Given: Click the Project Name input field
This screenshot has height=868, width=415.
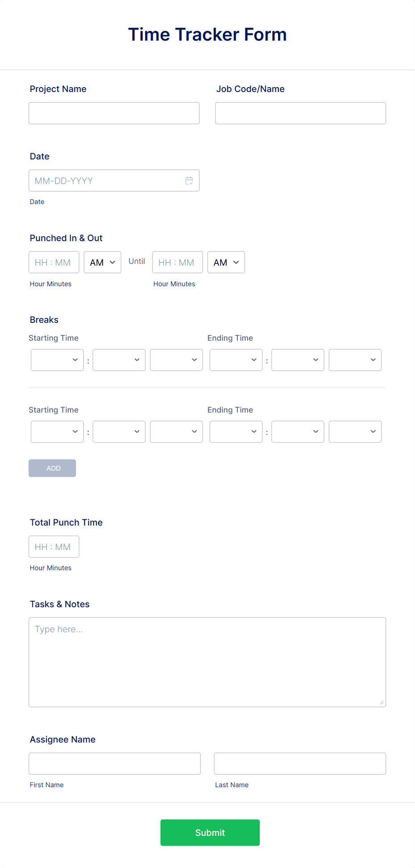Looking at the screenshot, I should (114, 113).
